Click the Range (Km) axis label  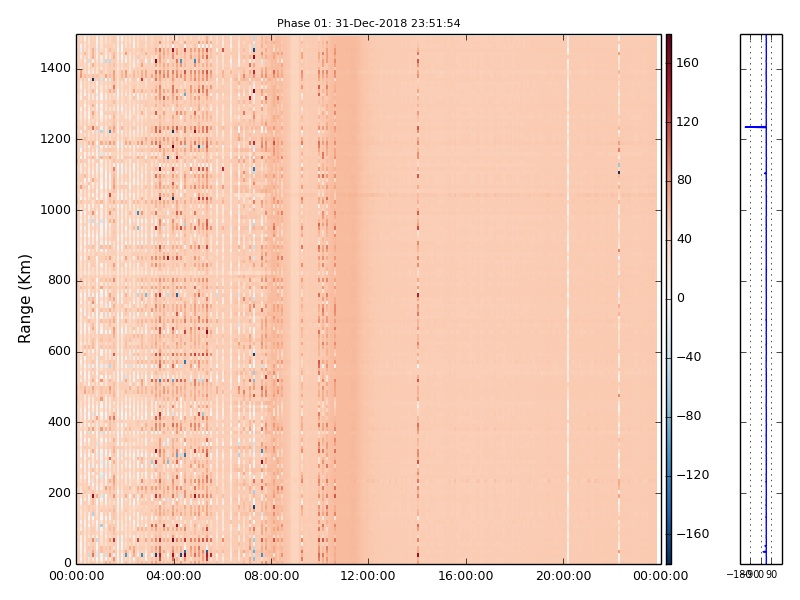(24, 299)
